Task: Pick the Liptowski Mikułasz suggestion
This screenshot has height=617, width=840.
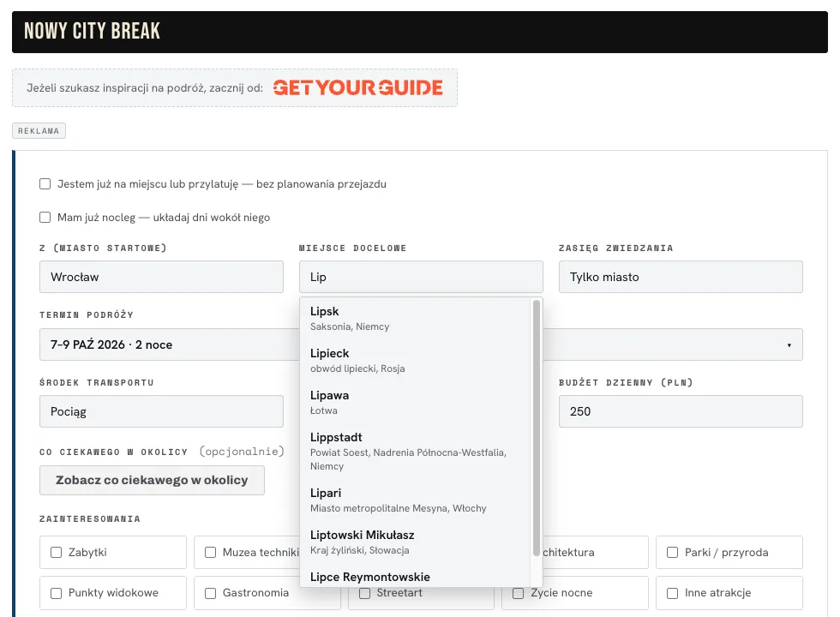Action: (415, 542)
